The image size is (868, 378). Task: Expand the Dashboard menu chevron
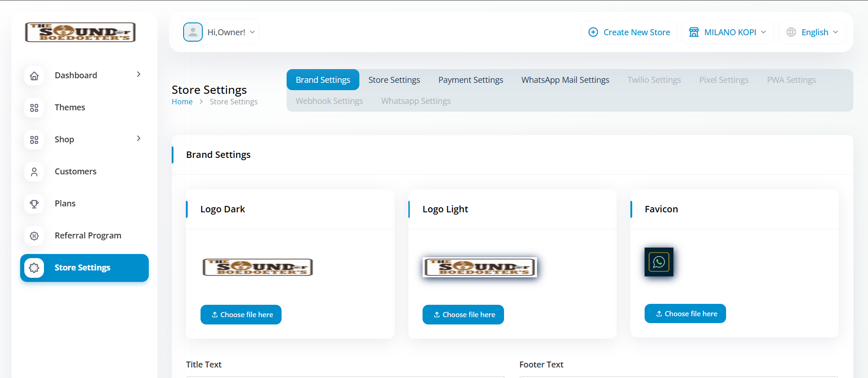click(139, 74)
